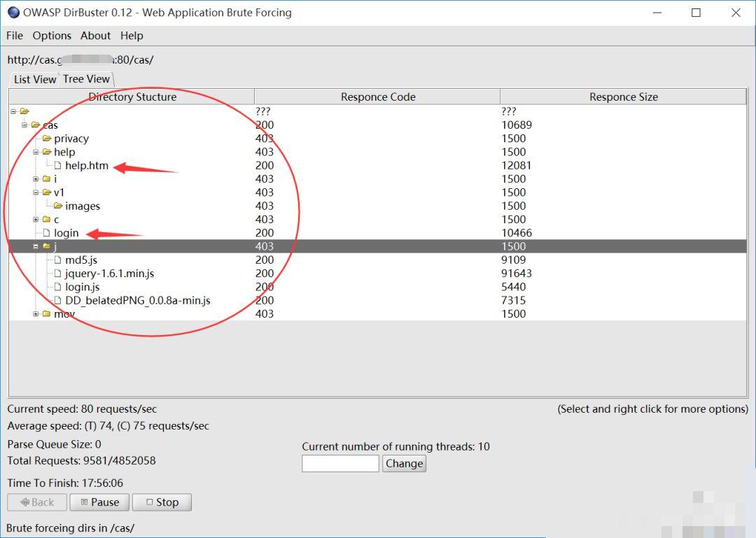Select the images directory entry
Viewport: 756px width, 538px height.
pyautogui.click(x=83, y=206)
